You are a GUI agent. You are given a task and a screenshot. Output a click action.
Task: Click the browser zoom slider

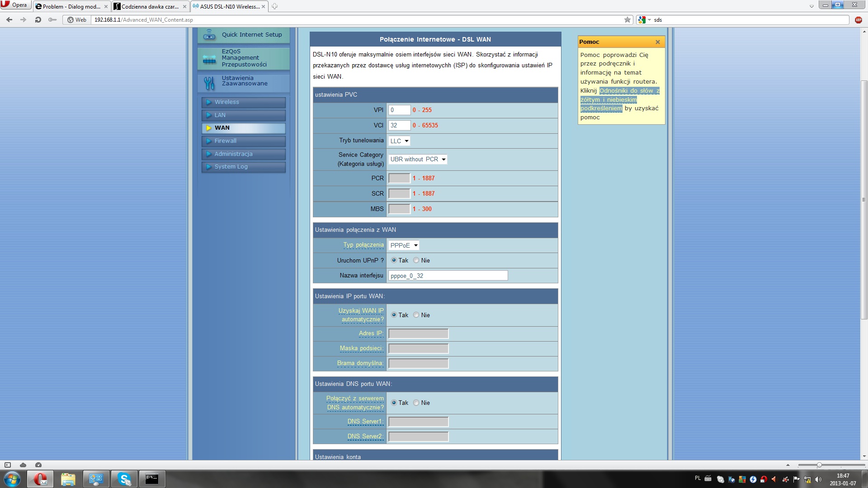click(819, 465)
